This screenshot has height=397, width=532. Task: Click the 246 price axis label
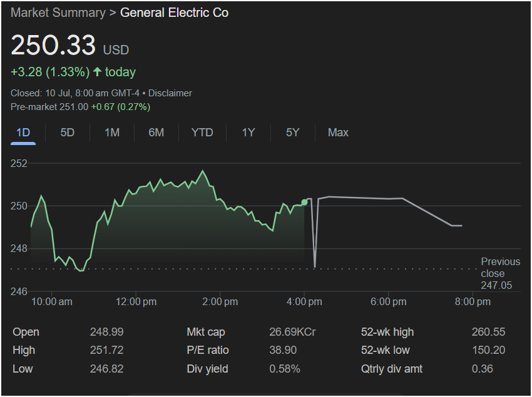point(19,291)
